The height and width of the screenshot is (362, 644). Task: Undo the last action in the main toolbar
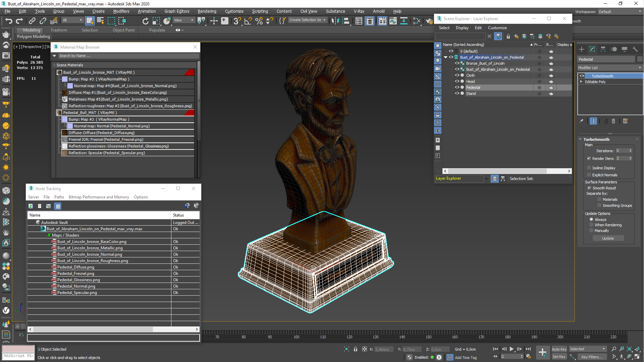click(x=9, y=21)
